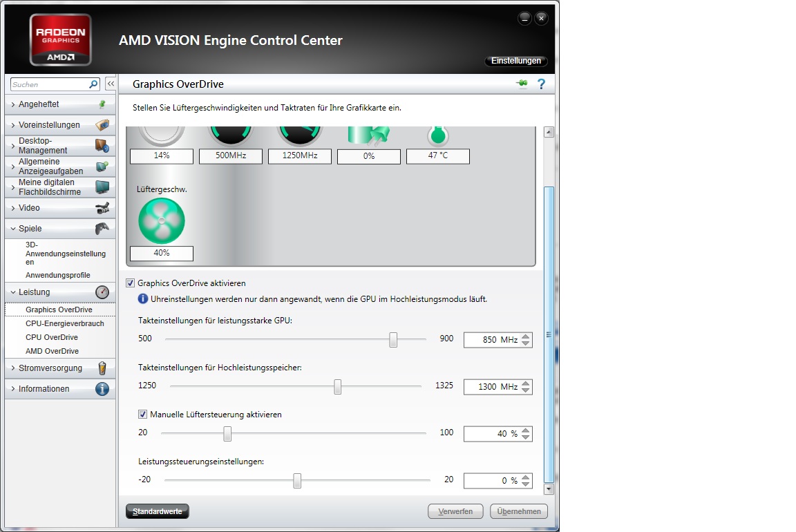Select Graphics OverDrive in the sidebar
This screenshot has width=796, height=532.
(x=60, y=310)
